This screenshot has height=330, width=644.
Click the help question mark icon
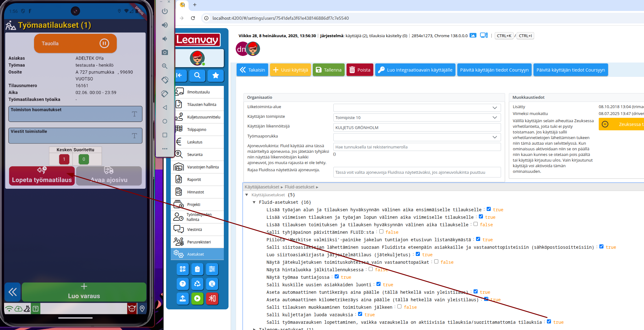(183, 284)
